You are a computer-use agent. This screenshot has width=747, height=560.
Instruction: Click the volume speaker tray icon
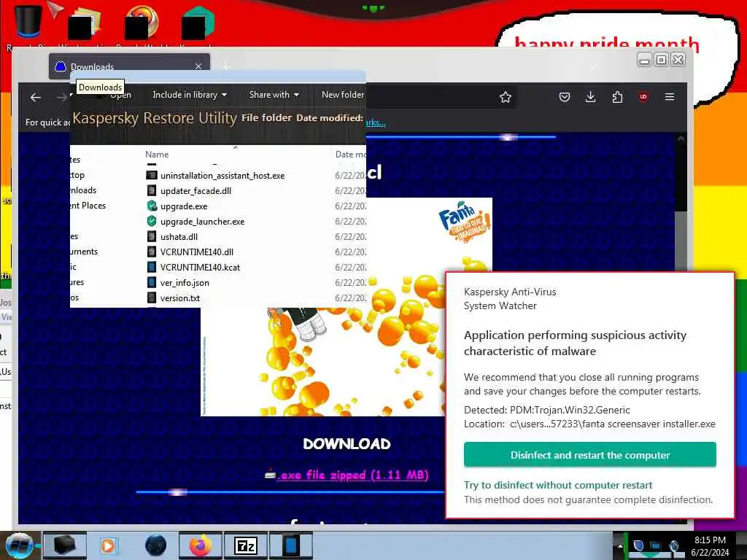[x=674, y=545]
